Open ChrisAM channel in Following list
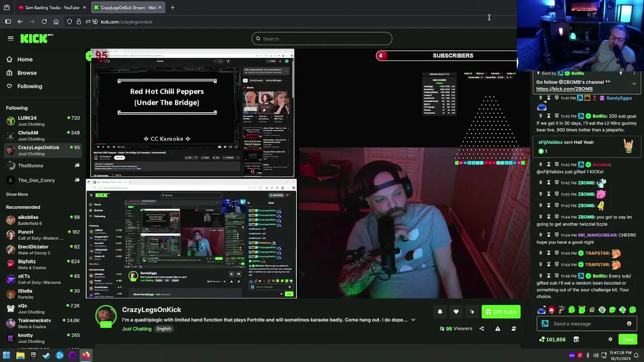The width and height of the screenshot is (644, 362). pyautogui.click(x=43, y=135)
